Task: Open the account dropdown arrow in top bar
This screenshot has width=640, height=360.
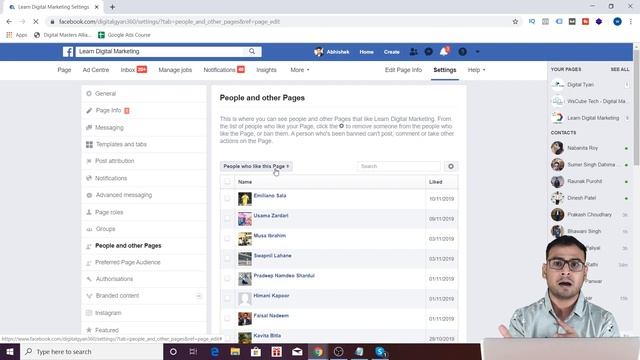Action: click(478, 52)
